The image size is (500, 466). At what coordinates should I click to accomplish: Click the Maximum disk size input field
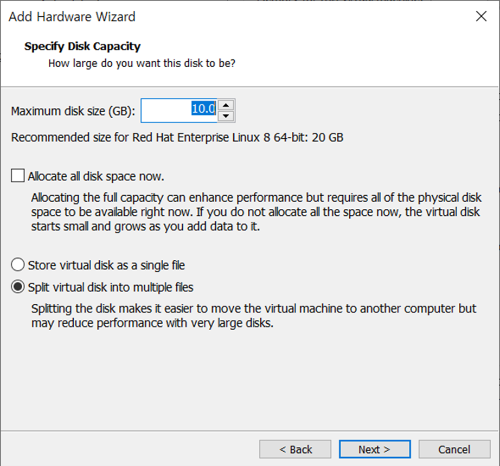coord(179,110)
